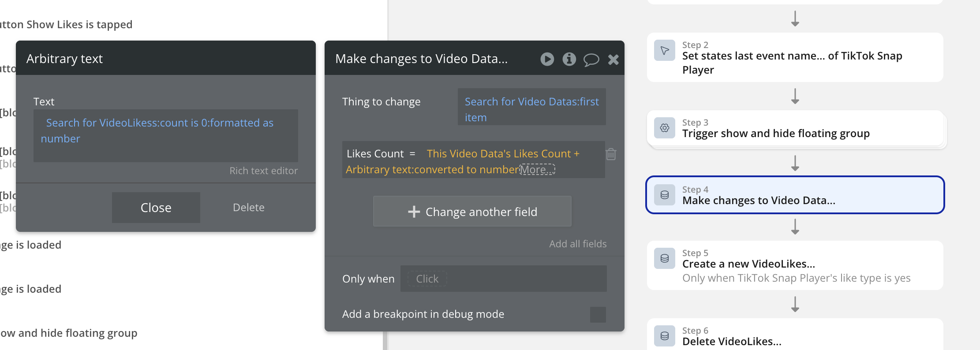The height and width of the screenshot is (350, 980).
Task: Click the Step 2 cursor icon
Action: pos(665,51)
